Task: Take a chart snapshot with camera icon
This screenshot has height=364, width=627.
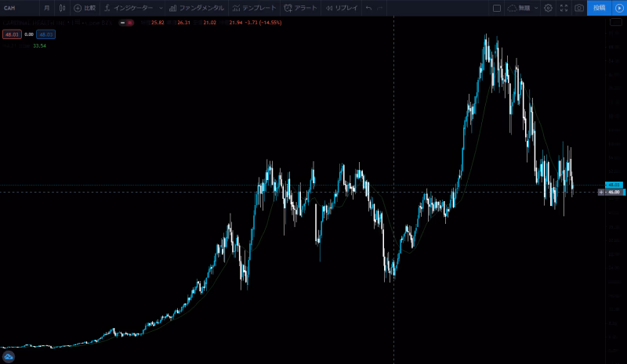Action: coord(579,8)
